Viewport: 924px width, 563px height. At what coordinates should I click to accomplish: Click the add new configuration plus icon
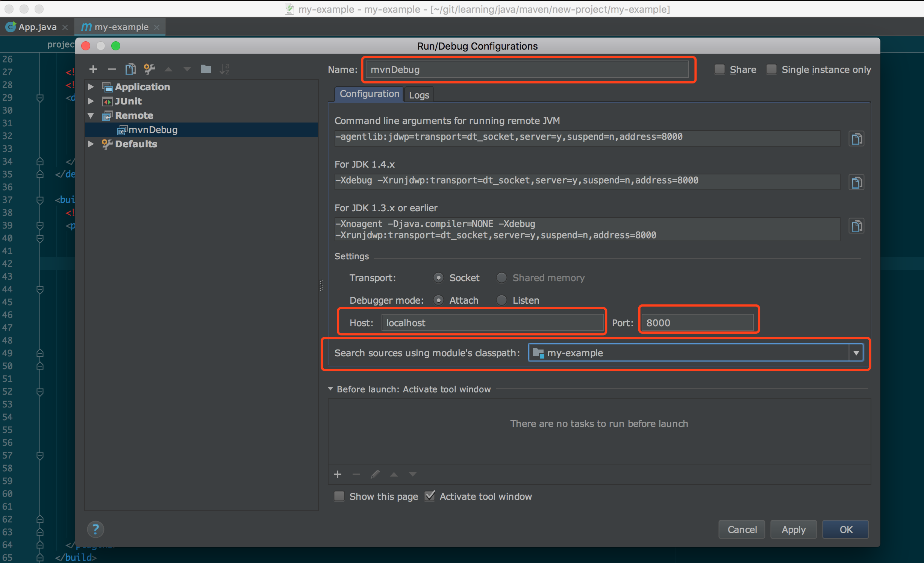click(x=93, y=69)
